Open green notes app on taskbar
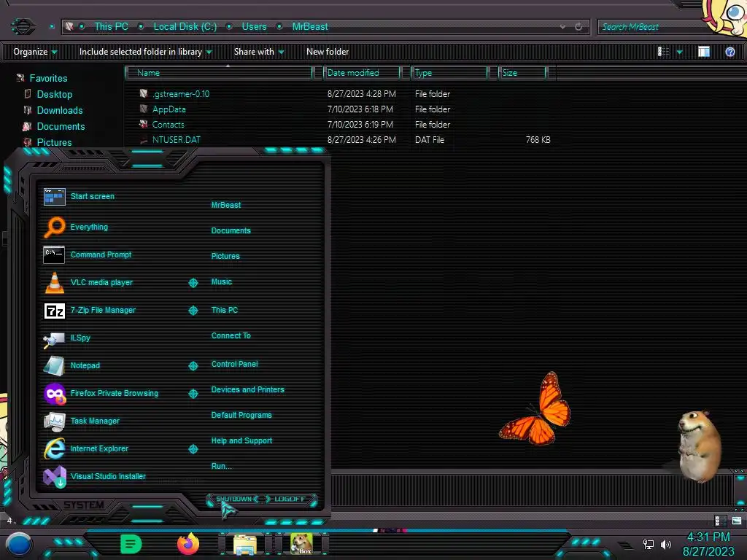The image size is (747, 560). point(131,544)
